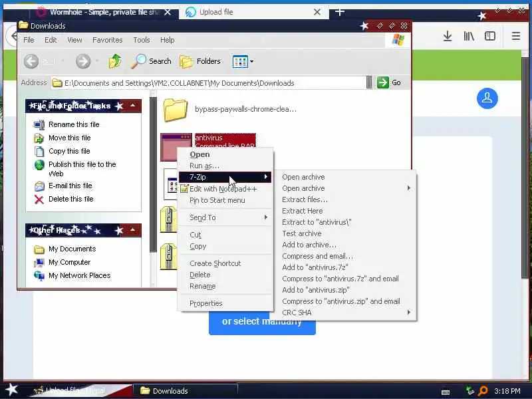The height and width of the screenshot is (399, 532).
Task: Open the address bar dropdown arrow
Action: pyautogui.click(x=369, y=82)
